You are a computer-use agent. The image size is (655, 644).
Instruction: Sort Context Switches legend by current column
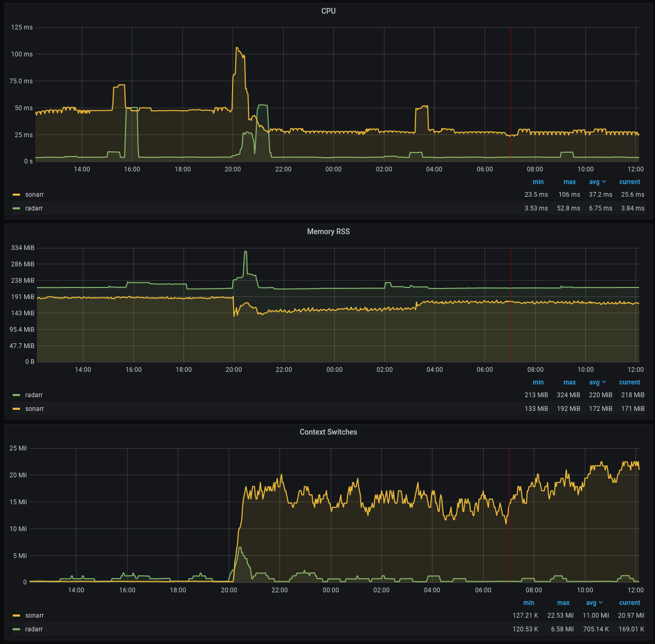click(x=630, y=603)
